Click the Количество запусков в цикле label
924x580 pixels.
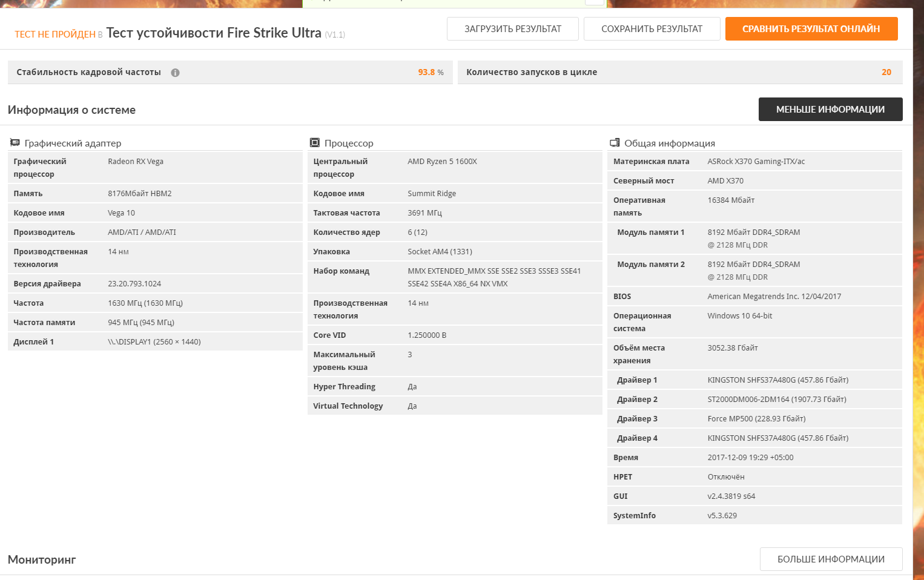coord(532,72)
